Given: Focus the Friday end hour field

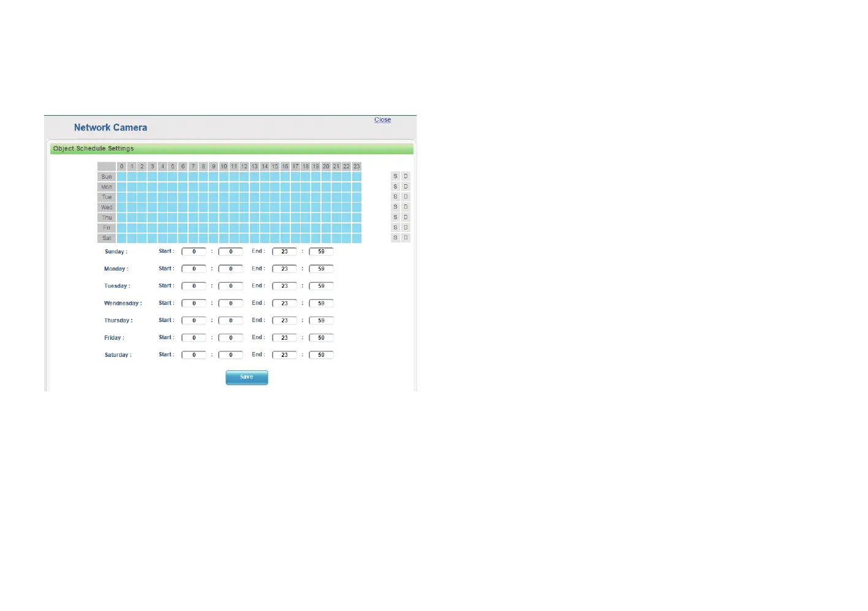Looking at the screenshot, I should tap(285, 337).
